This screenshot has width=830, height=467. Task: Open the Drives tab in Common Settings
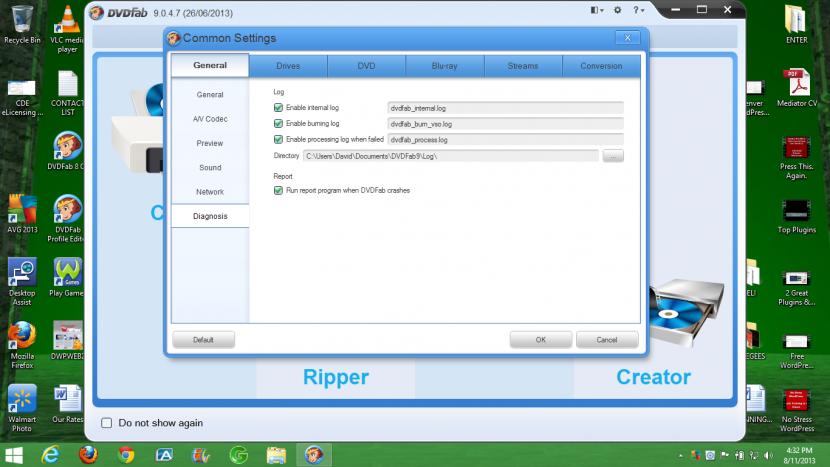[x=288, y=66]
